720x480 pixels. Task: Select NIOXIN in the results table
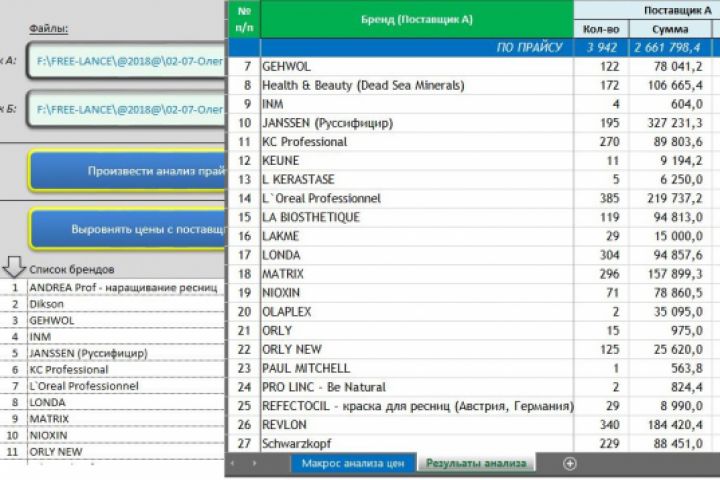pos(417,293)
